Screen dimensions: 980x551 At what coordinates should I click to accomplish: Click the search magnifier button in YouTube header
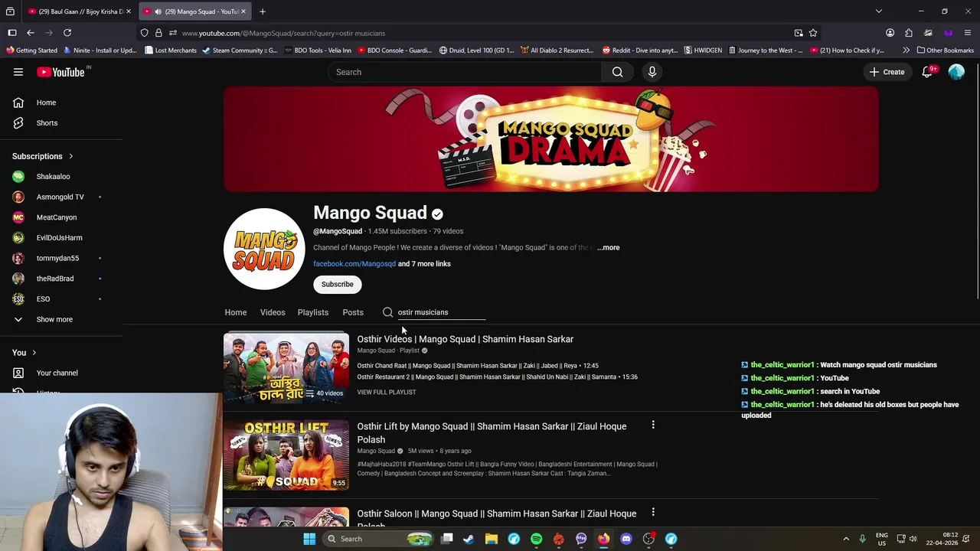point(617,72)
